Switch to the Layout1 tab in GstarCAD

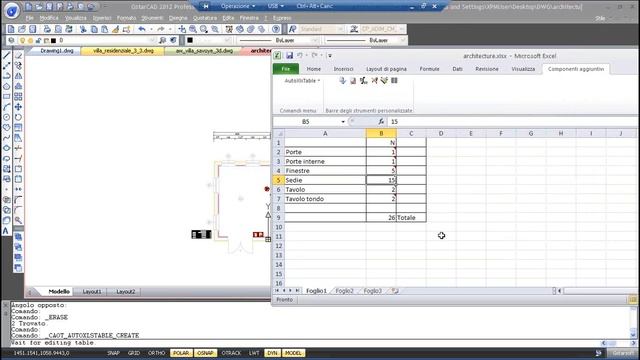tap(92, 291)
